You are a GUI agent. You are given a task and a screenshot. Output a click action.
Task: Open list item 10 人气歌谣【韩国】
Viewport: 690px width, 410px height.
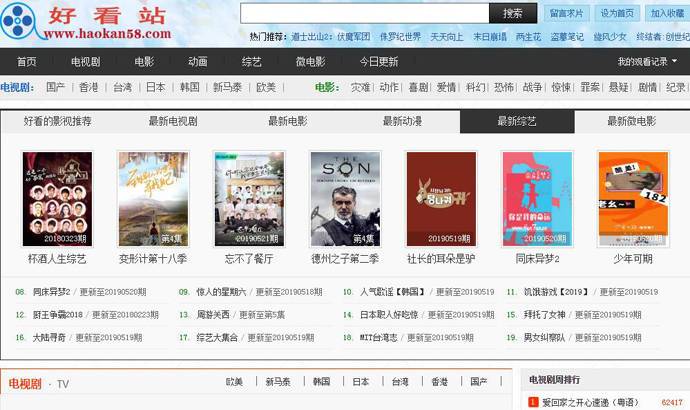coord(393,292)
